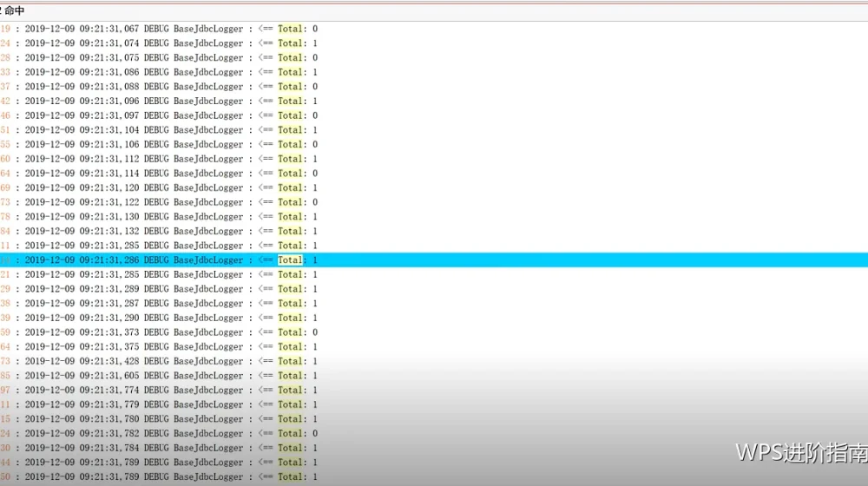Go to the log entry at 09:21:31,290

coord(434,318)
